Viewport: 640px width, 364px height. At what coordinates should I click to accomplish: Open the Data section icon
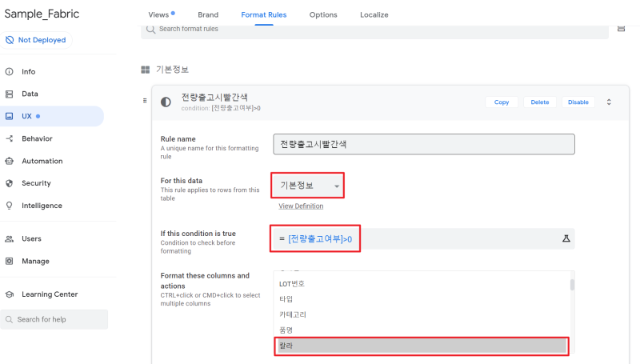[x=9, y=94]
